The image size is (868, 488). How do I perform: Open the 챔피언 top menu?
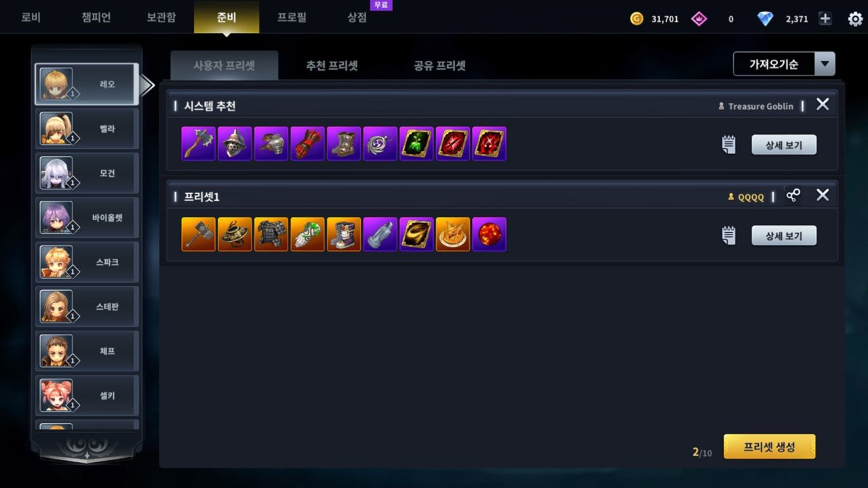pos(96,17)
